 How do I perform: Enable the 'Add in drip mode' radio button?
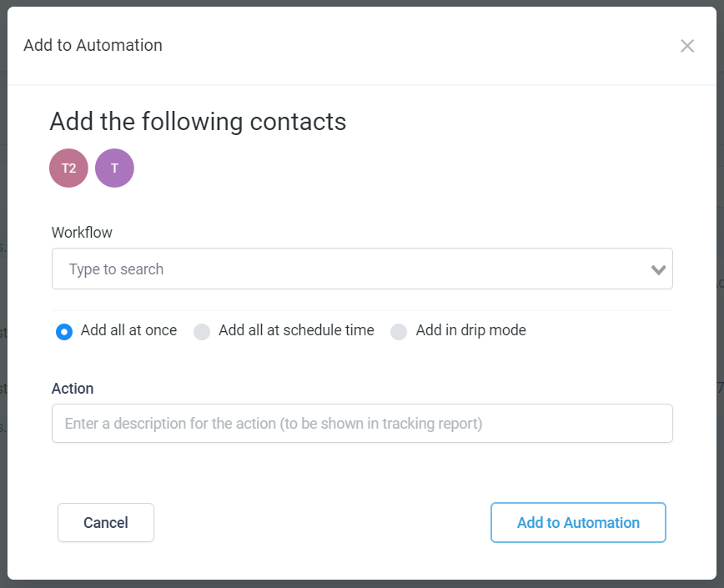399,331
